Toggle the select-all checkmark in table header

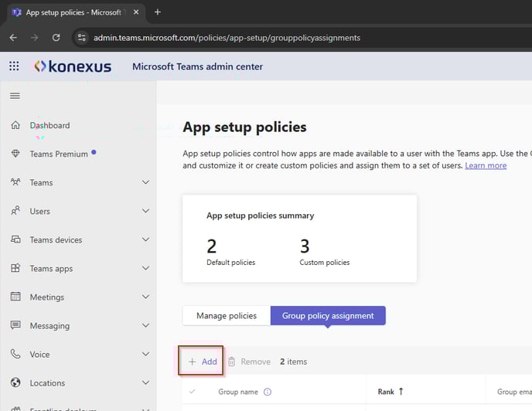coord(192,392)
